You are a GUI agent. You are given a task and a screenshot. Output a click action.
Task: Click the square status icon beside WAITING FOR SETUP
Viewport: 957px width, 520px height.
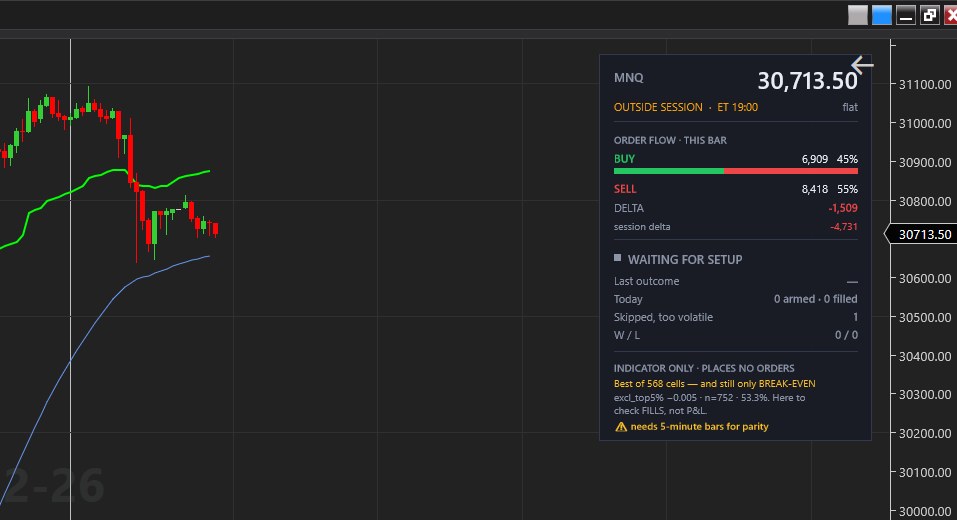pyautogui.click(x=617, y=258)
